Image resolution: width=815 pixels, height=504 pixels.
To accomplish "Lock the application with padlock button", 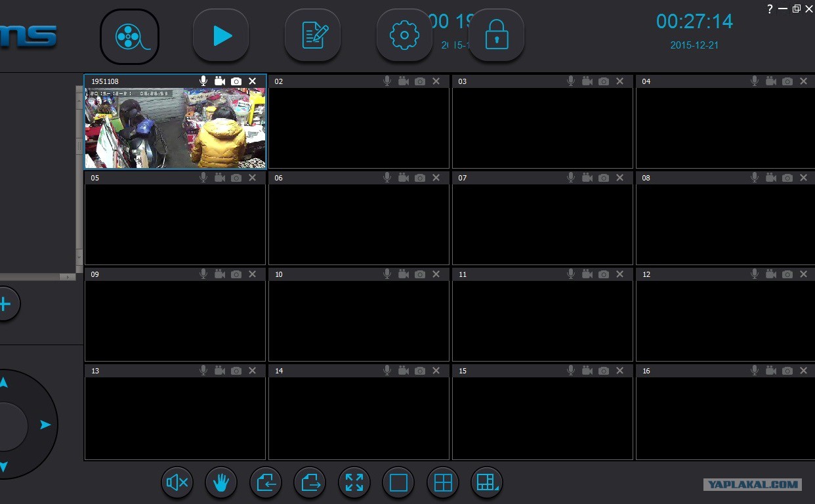I will pos(496,35).
